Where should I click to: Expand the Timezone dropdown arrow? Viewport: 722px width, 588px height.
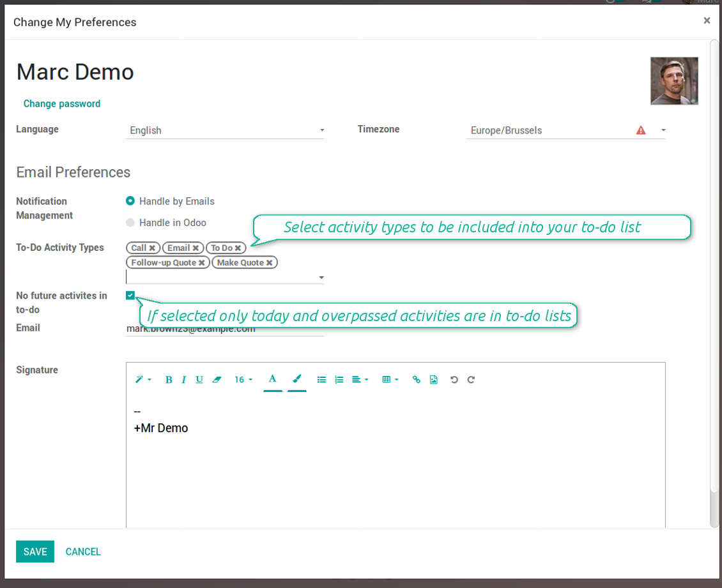(x=663, y=130)
